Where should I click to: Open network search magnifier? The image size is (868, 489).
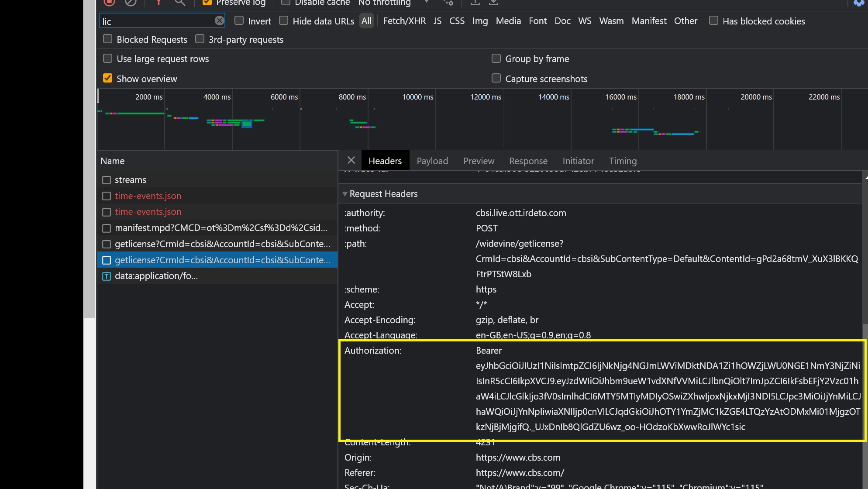(x=180, y=2)
